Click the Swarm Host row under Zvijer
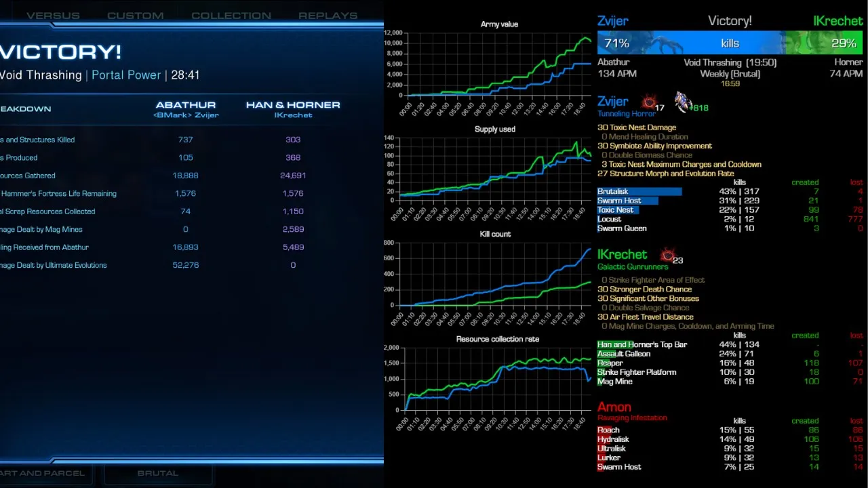The image size is (868, 488). [x=730, y=201]
